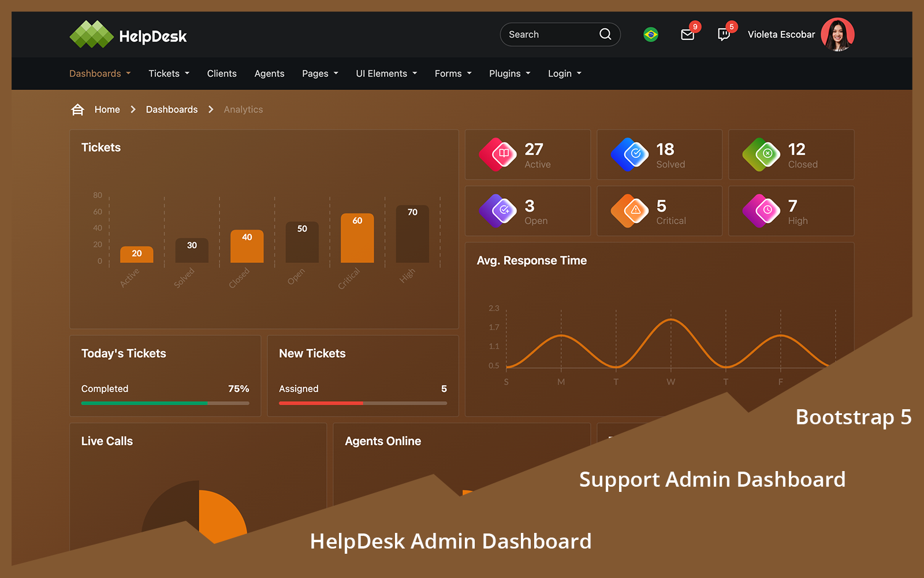Screen dimensions: 924x578
Task: Click the 7 High priority clock icon
Action: 761,211
